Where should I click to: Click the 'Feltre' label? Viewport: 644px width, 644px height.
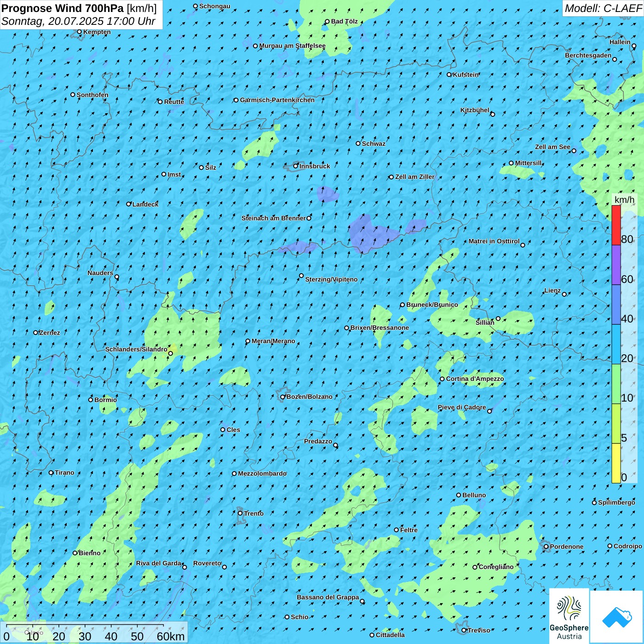tap(409, 530)
